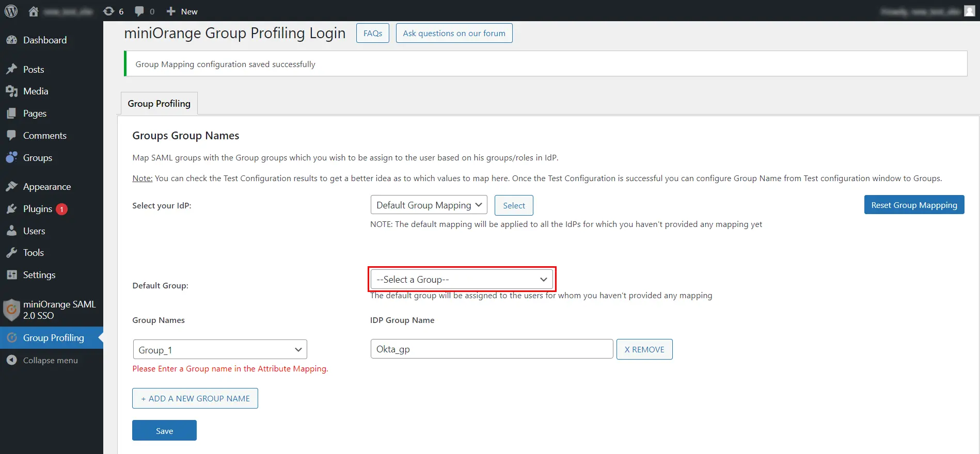Click the Pages icon in sidebar
Screen dimensions: 980x454
click(12, 113)
